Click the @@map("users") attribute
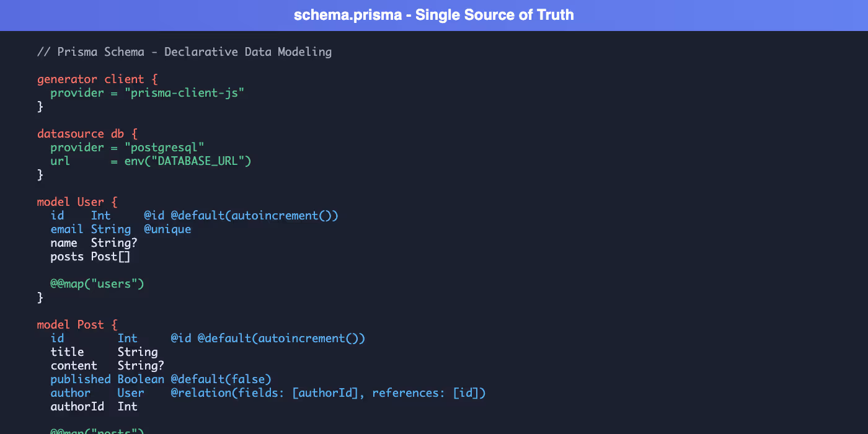 coord(97,284)
